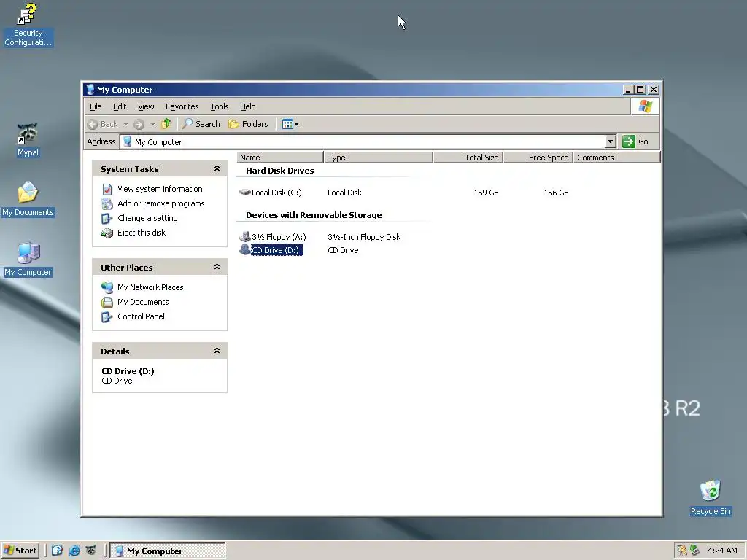Click the Address bar field
This screenshot has width=747, height=560.
[362, 141]
